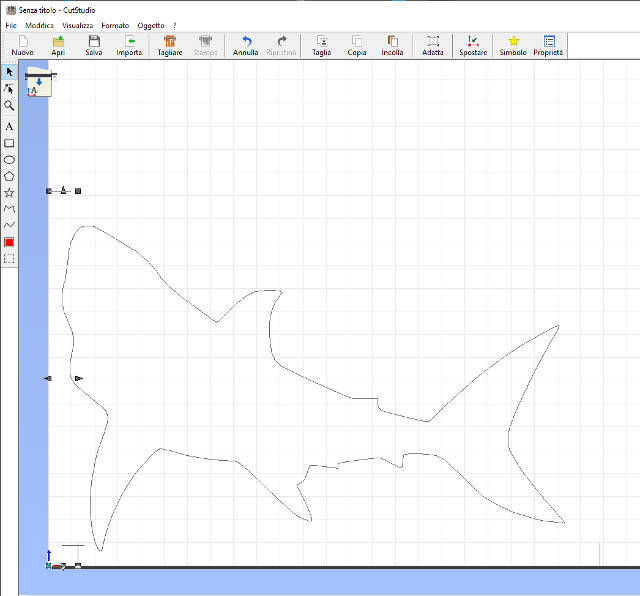Open the File menu

click(x=11, y=25)
